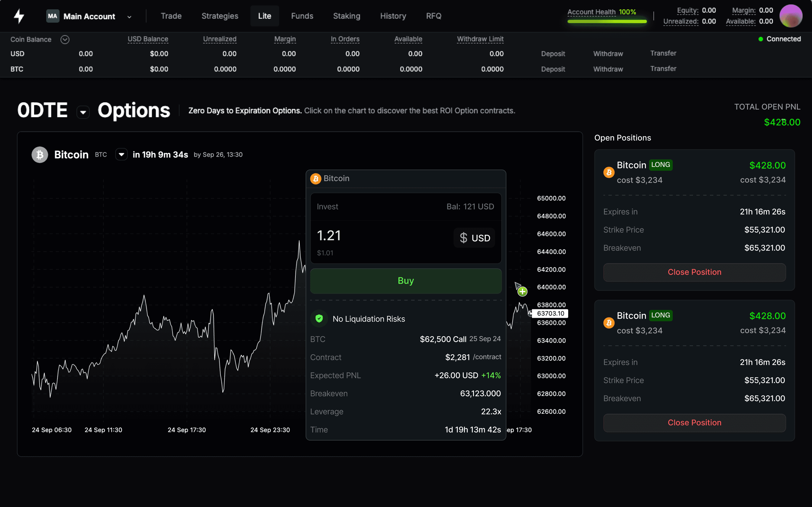812x507 pixels.
Task: Click the green shield No Liquidation icon
Action: (319, 319)
